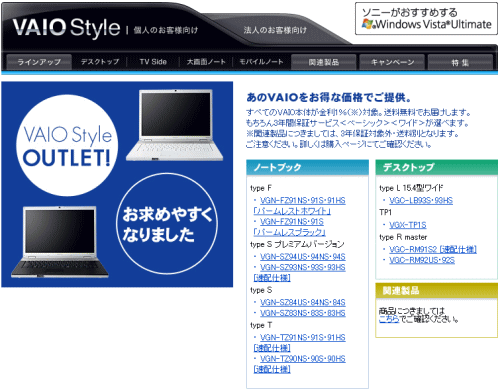The image size is (500, 390).
Task: Open the VGN-SZ84US·84NS·84S link
Action: 303,302
